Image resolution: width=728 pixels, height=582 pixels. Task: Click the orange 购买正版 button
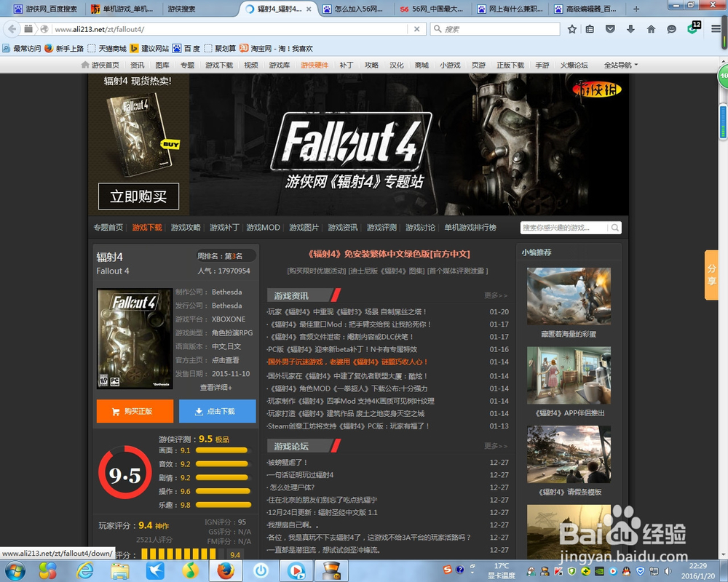[135, 411]
